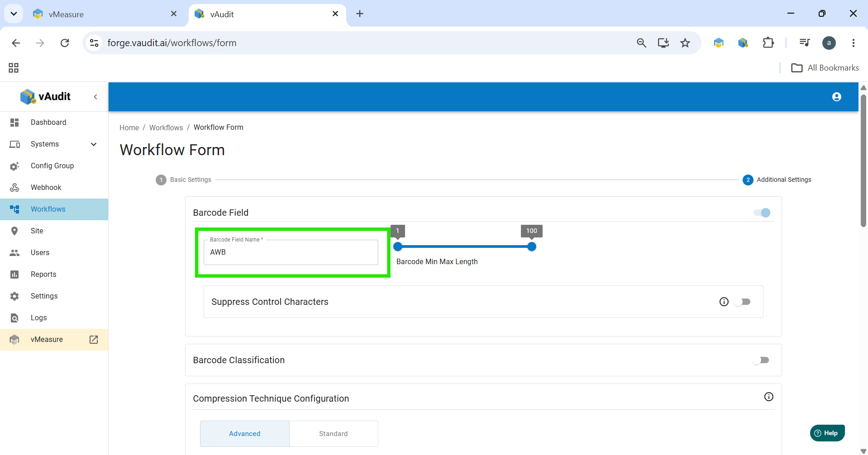Image resolution: width=868 pixels, height=455 pixels.
Task: Click the Users people icon
Action: pos(14,253)
